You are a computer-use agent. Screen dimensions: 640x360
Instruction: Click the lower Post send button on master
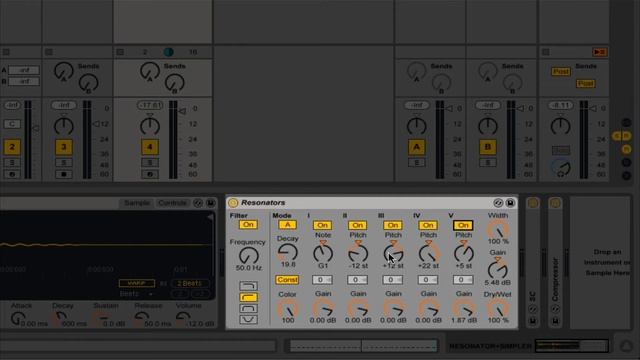coord(585,84)
